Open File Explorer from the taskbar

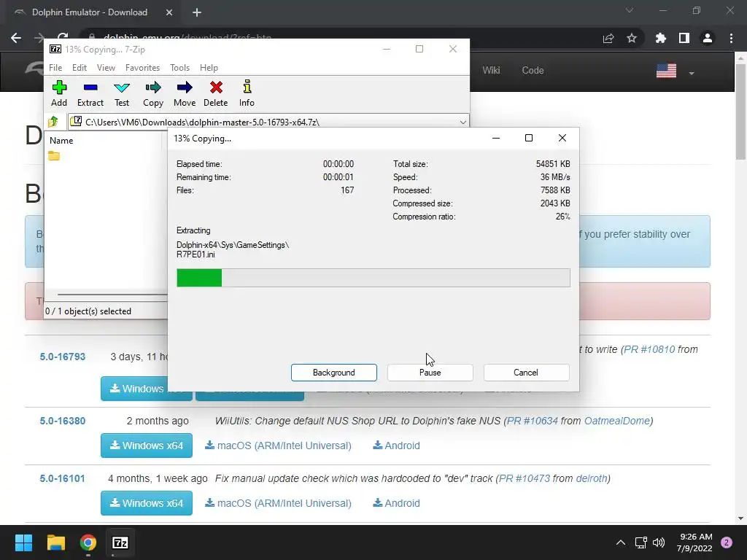pyautogui.click(x=55, y=542)
